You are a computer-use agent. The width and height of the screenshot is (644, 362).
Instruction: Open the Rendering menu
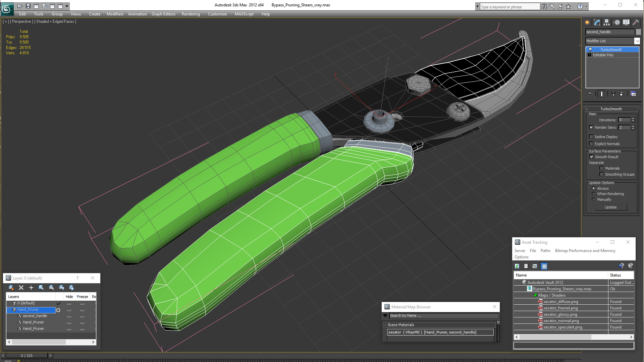[191, 14]
